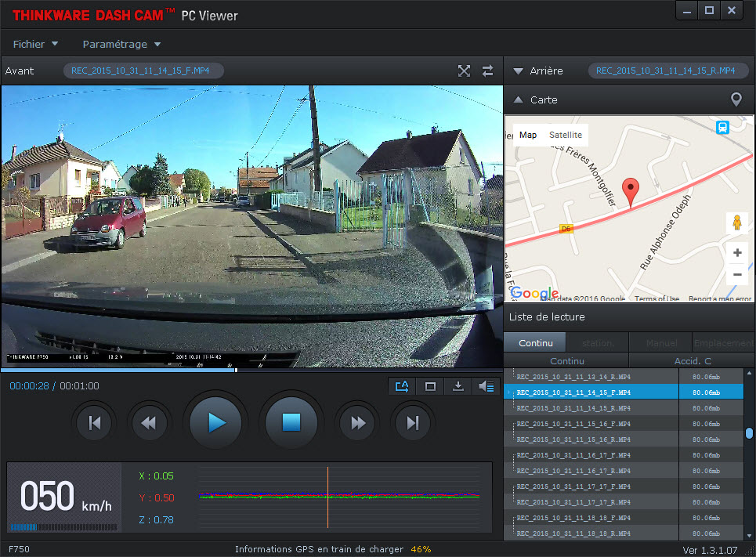Skip to next file button

coord(413,423)
